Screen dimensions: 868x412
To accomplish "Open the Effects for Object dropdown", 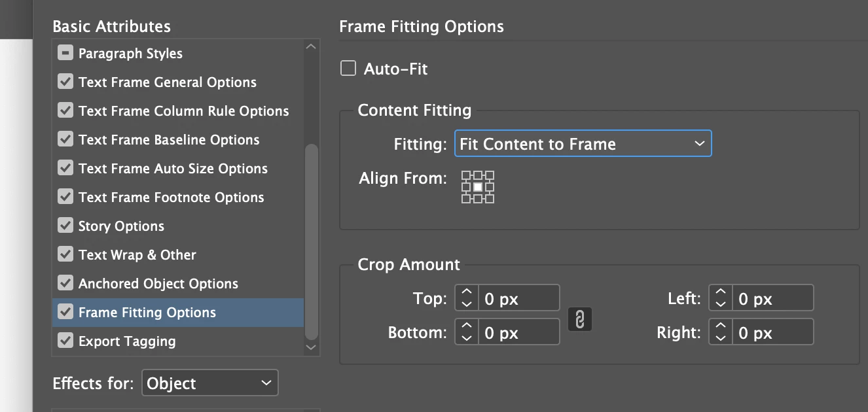I will [x=209, y=383].
